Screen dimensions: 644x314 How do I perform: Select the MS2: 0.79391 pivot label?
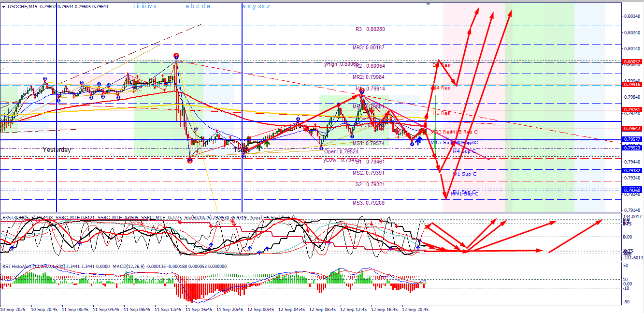tap(368, 173)
